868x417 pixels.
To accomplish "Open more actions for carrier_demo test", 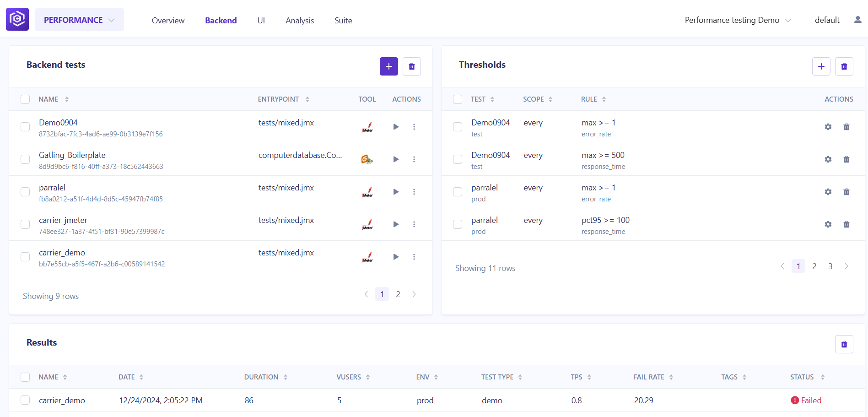I will tap(414, 257).
